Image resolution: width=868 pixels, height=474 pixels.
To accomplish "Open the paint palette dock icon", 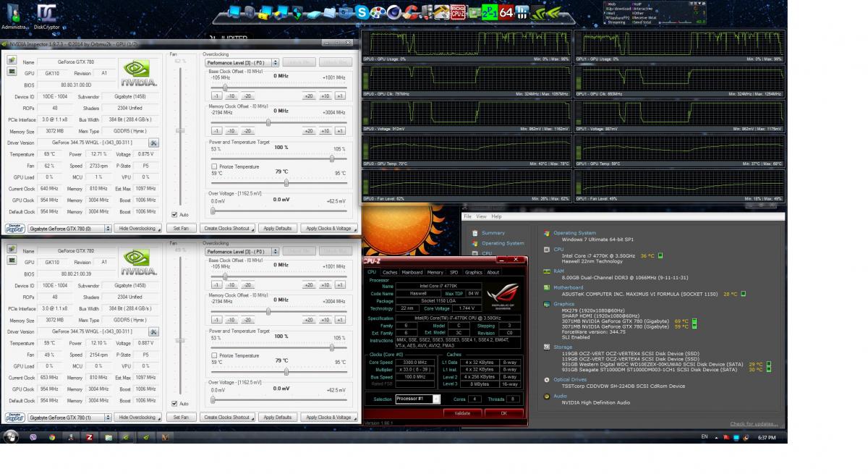I will tap(378, 12).
